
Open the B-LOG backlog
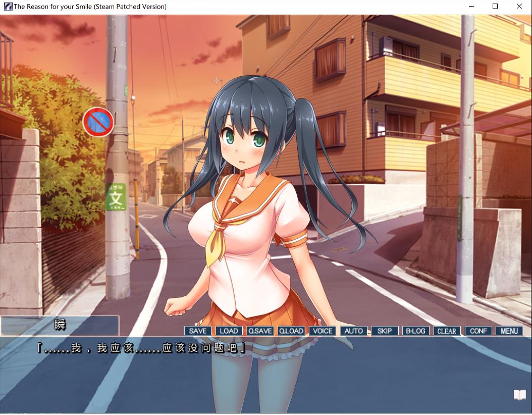415,331
